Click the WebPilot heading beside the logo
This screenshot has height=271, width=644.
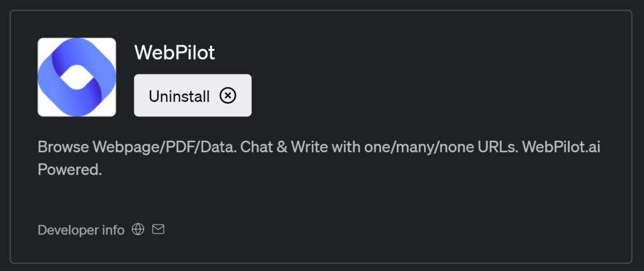[175, 53]
